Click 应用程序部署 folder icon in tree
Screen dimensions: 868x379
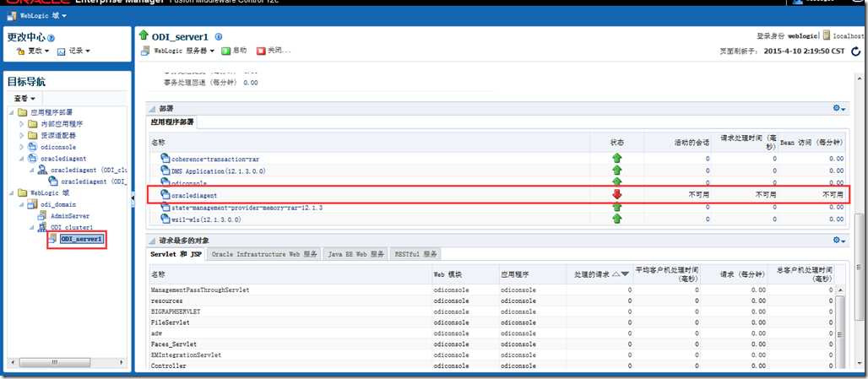click(x=22, y=111)
